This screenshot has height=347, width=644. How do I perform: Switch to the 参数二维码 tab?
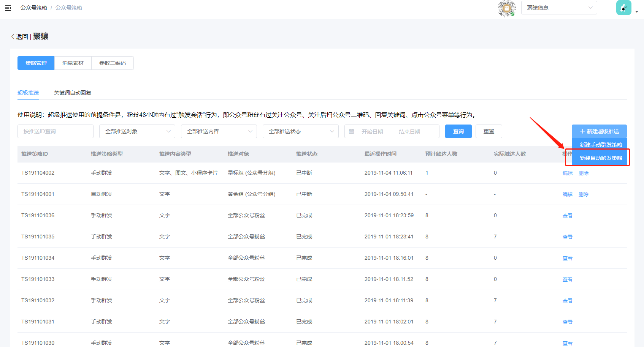(x=113, y=63)
